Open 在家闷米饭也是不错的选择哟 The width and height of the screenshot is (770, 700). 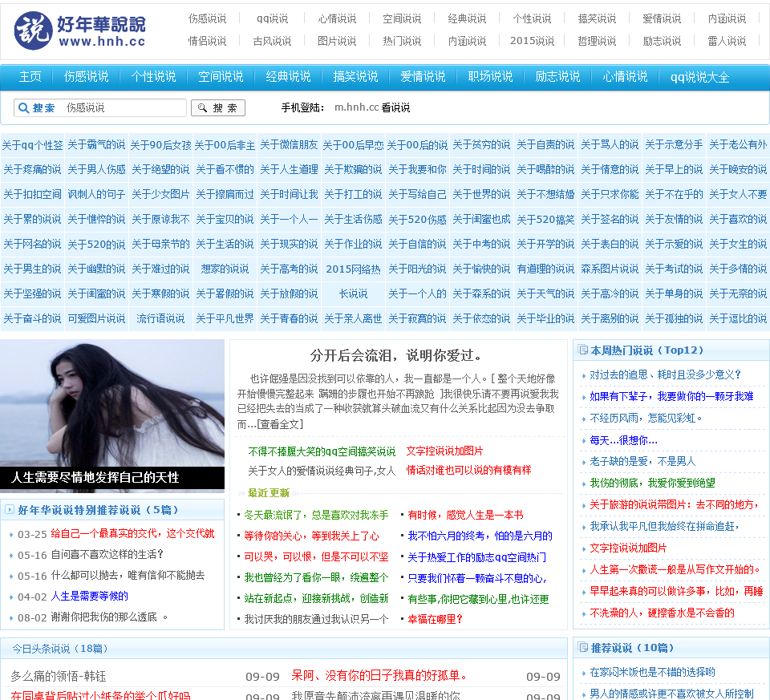click(x=652, y=672)
